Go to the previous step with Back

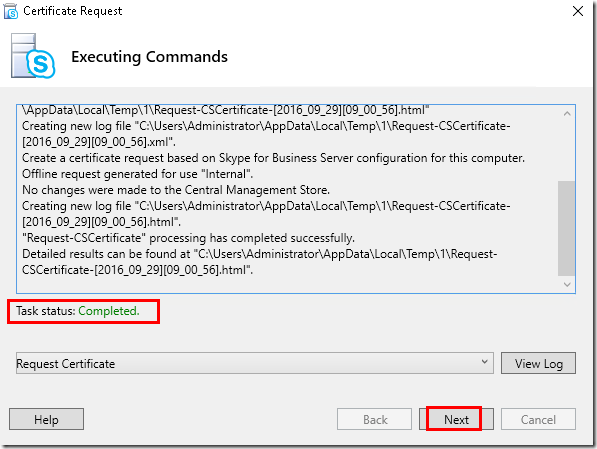pos(374,419)
